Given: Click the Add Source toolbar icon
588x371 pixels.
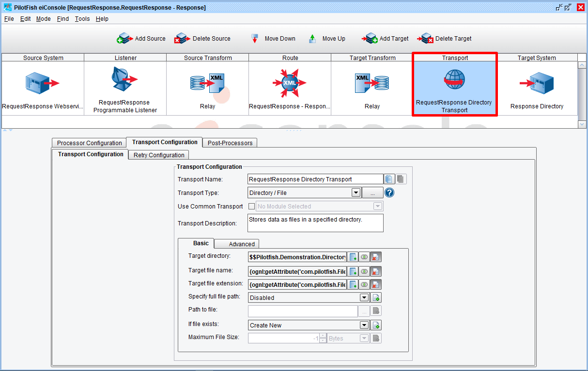Looking at the screenshot, I should pos(124,38).
